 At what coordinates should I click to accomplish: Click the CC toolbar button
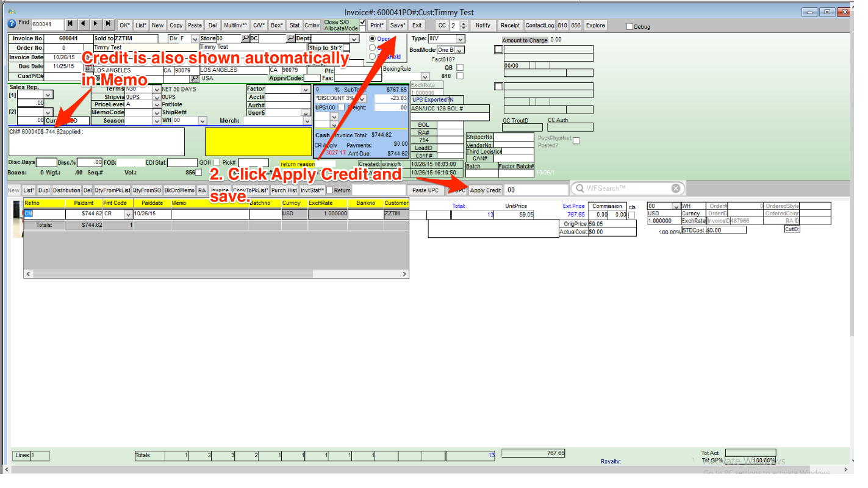pyautogui.click(x=442, y=25)
